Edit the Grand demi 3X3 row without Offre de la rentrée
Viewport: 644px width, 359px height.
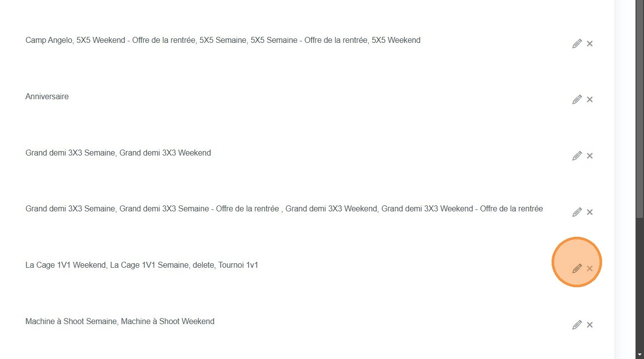point(577,156)
